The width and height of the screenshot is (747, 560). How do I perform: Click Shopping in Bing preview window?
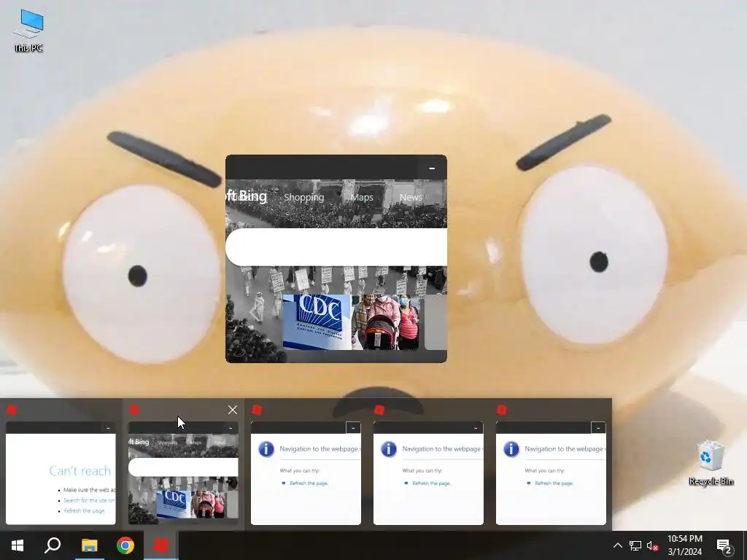304,197
